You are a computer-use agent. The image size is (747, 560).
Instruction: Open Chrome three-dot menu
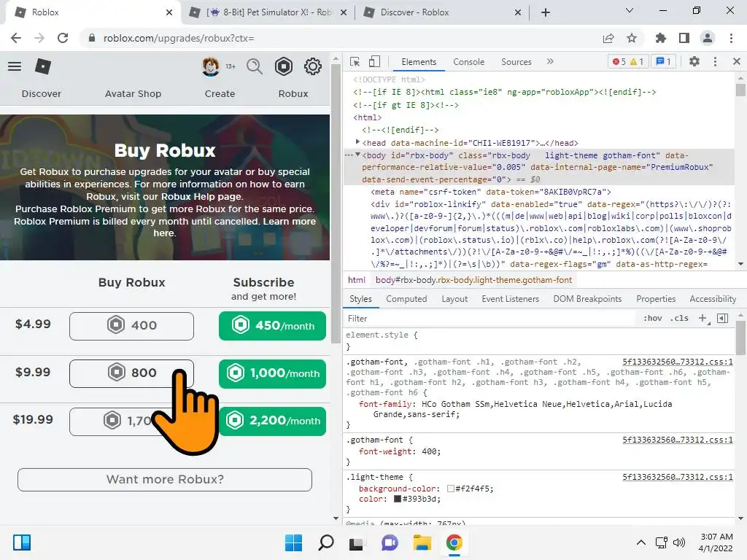coord(731,38)
